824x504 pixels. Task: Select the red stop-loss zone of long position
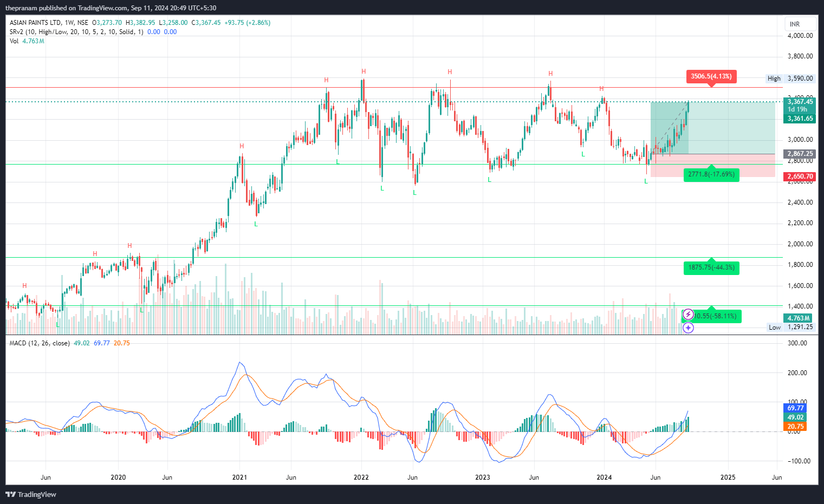tap(713, 166)
